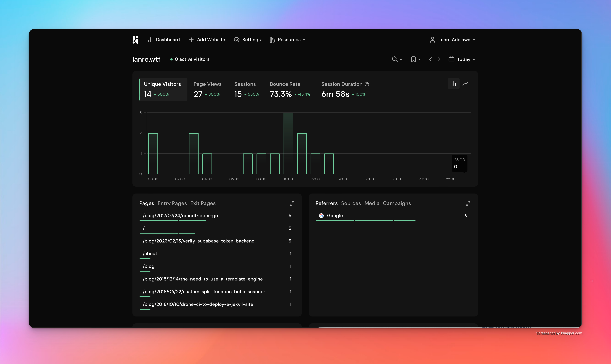This screenshot has width=611, height=364.
Task: Click the Resources books icon
Action: click(272, 40)
